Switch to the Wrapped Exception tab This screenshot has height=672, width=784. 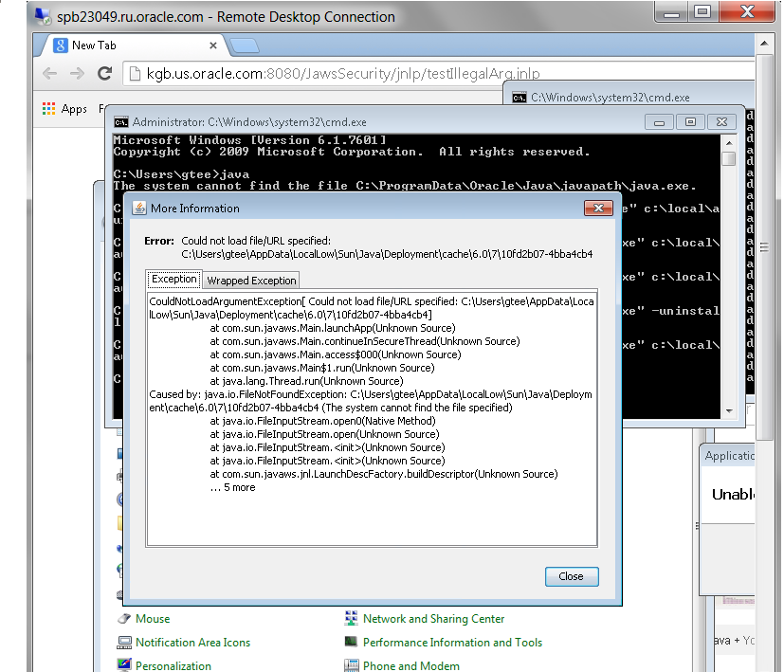click(251, 280)
